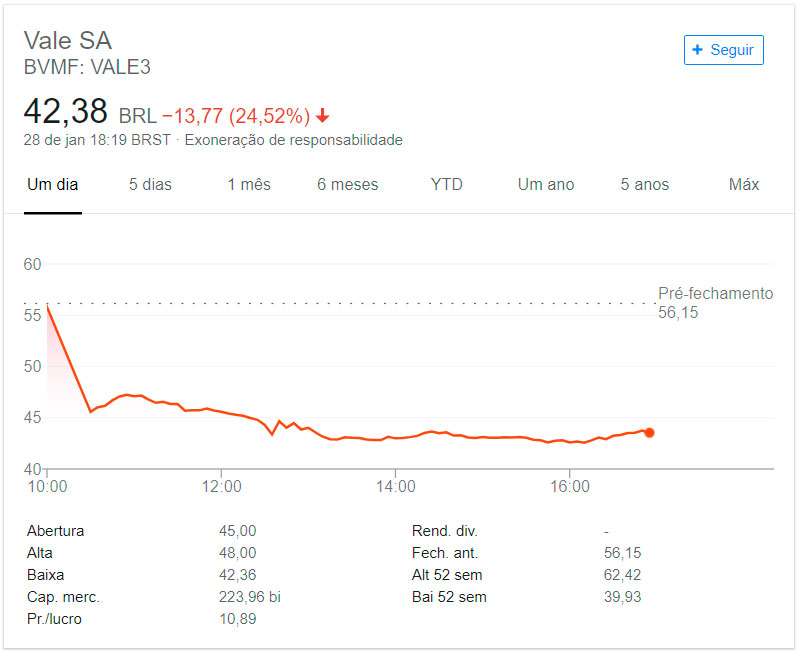Click the red down arrow price indicator

(322, 116)
